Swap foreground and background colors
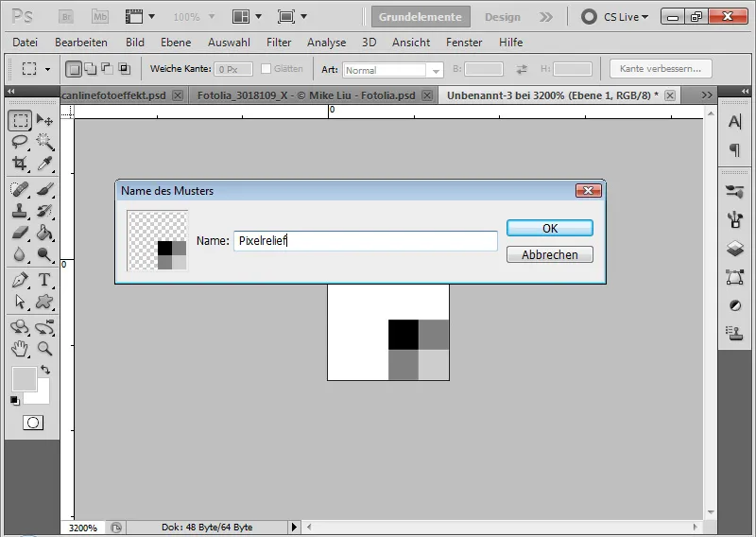 point(45,370)
